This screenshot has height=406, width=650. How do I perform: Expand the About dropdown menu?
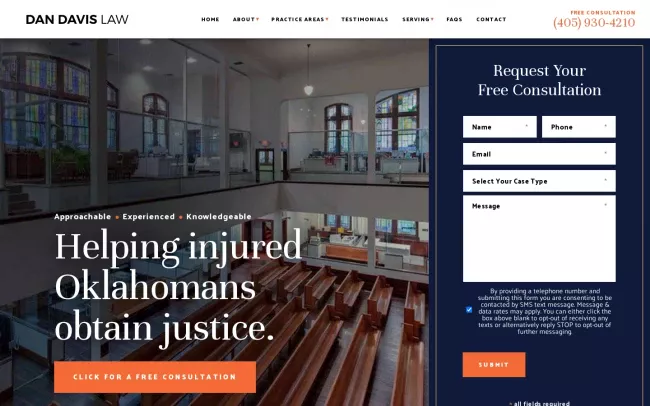click(245, 19)
